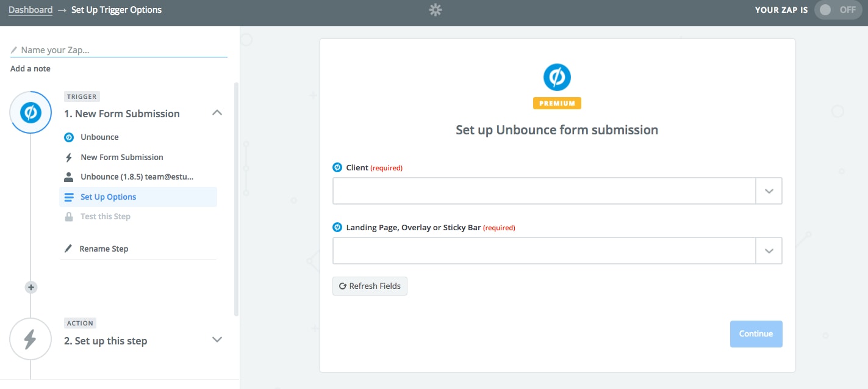Choose Rename Step
Image resolution: width=868 pixels, height=389 pixels.
[x=104, y=249]
